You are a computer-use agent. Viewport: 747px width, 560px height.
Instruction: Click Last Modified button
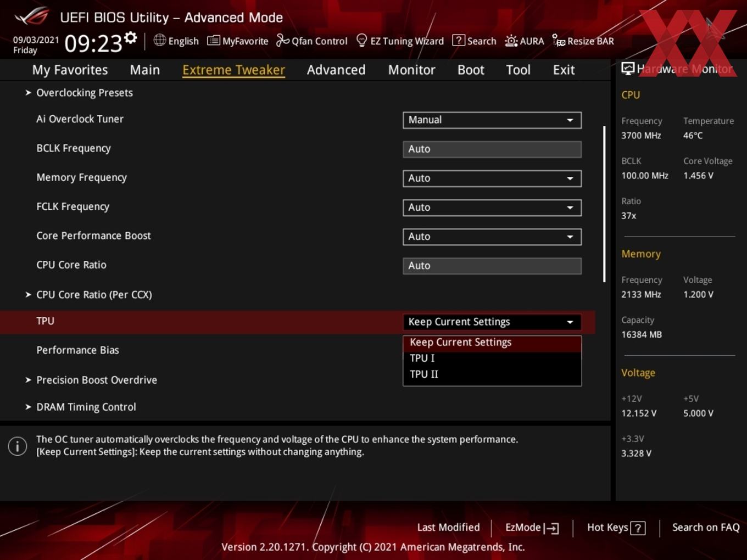pos(448,528)
